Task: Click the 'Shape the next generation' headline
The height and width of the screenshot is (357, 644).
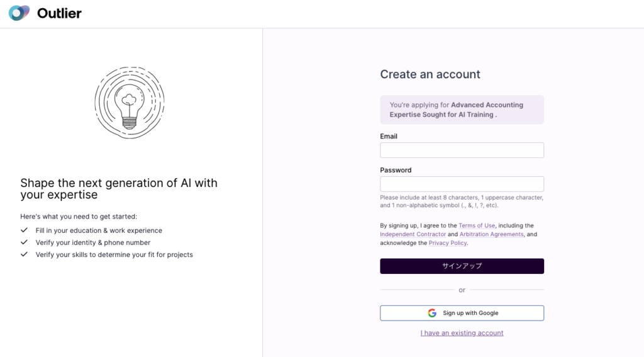Action: pyautogui.click(x=119, y=189)
